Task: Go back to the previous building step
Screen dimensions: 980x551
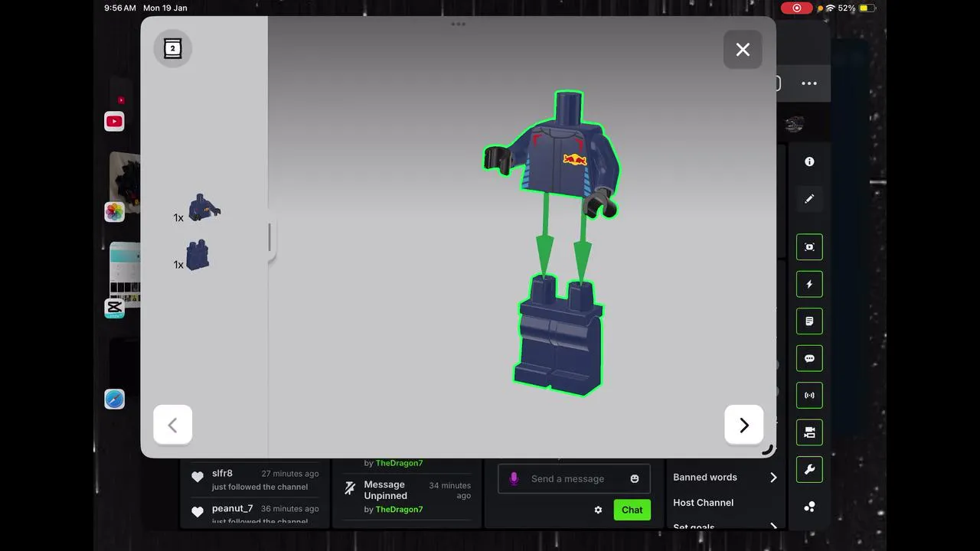Action: [172, 425]
